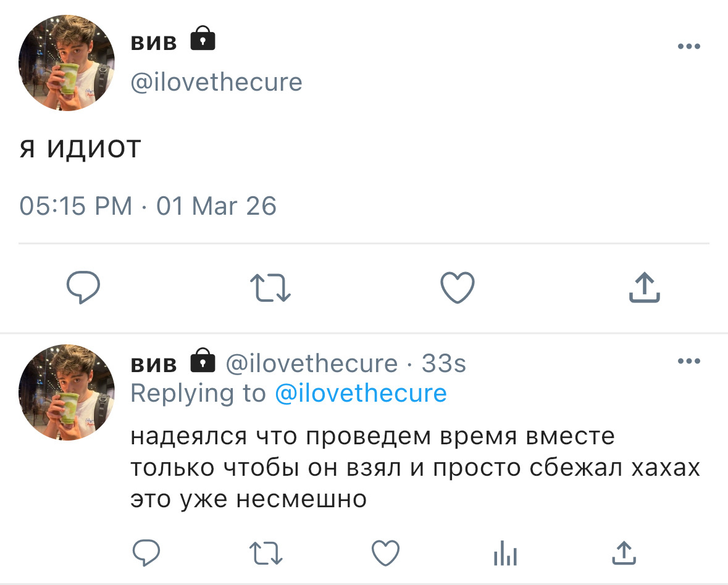
Task: Reply to the main tweet 'я идиот'
Action: [x=83, y=288]
